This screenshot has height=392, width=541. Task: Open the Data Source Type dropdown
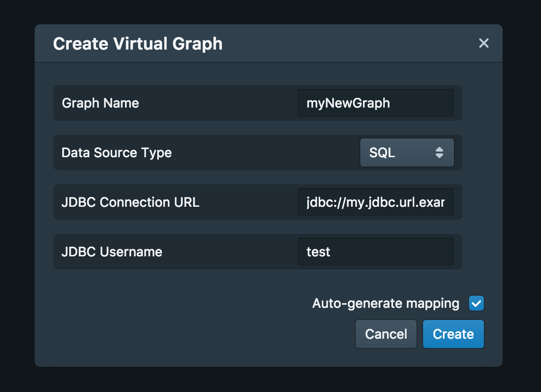click(x=407, y=152)
